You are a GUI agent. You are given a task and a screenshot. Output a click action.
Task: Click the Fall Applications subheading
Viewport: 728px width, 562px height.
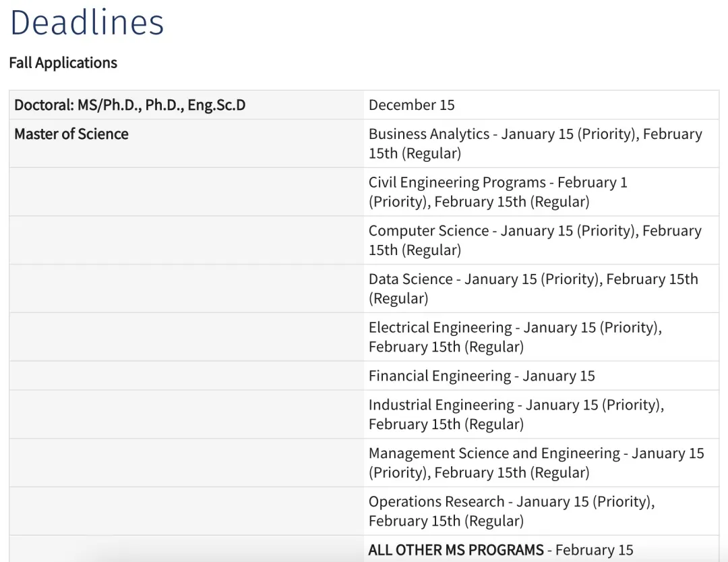(63, 63)
